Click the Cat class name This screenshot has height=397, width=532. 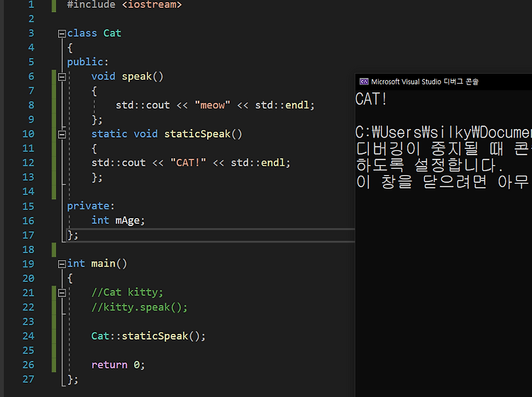click(x=112, y=33)
